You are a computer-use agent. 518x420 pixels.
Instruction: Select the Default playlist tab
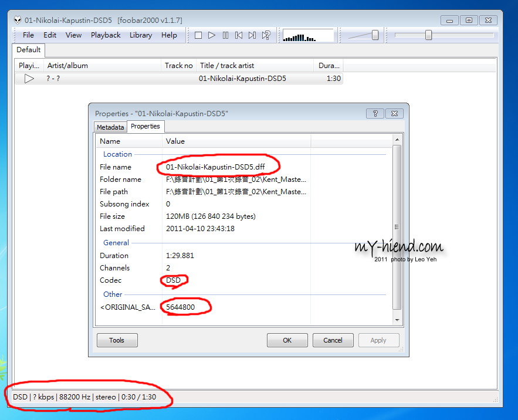[29, 50]
